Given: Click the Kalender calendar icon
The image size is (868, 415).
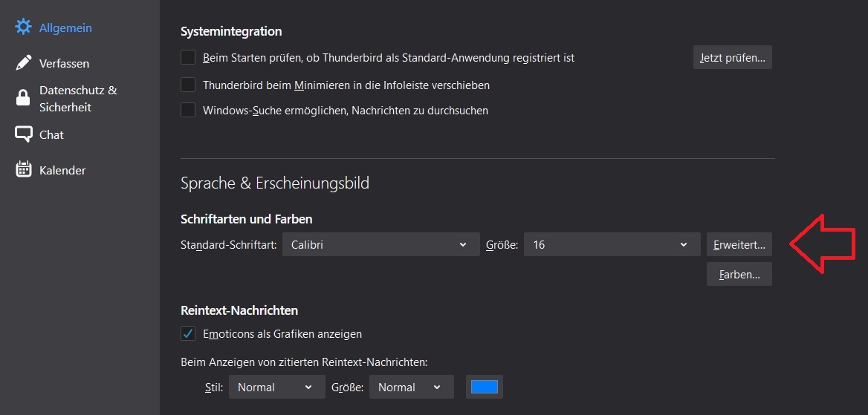Looking at the screenshot, I should coord(24,170).
